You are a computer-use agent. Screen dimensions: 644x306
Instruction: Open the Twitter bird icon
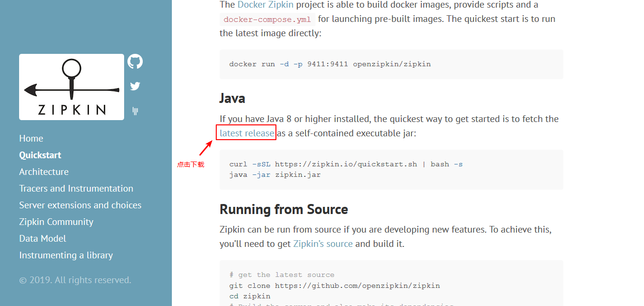coord(135,86)
